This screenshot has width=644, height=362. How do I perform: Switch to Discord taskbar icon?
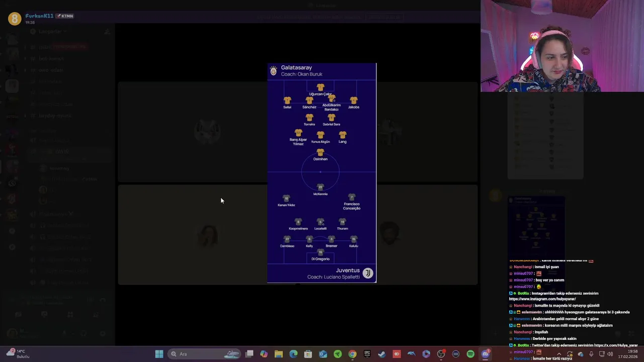tap(485, 354)
